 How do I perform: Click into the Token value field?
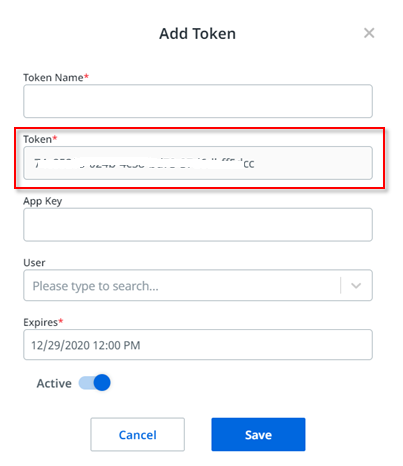pyautogui.click(x=198, y=163)
